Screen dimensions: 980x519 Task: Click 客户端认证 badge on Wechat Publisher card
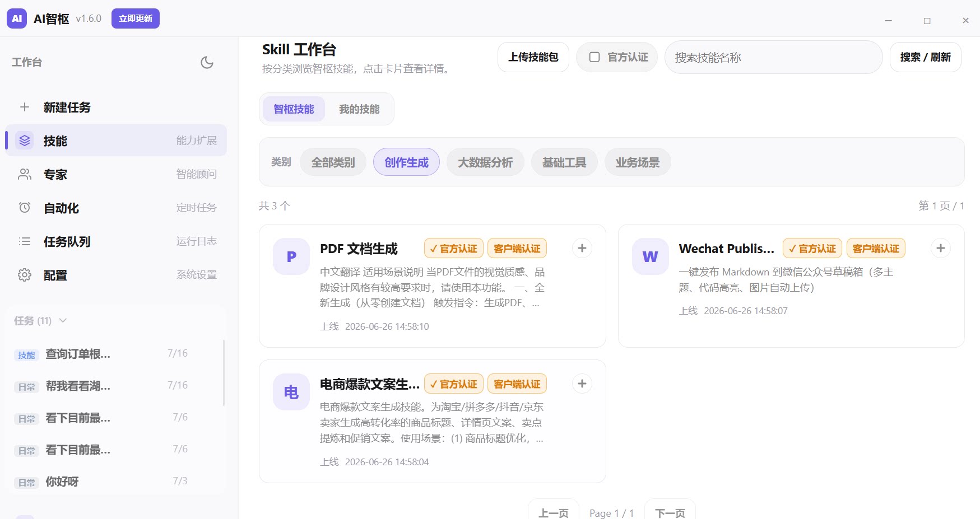(x=876, y=249)
